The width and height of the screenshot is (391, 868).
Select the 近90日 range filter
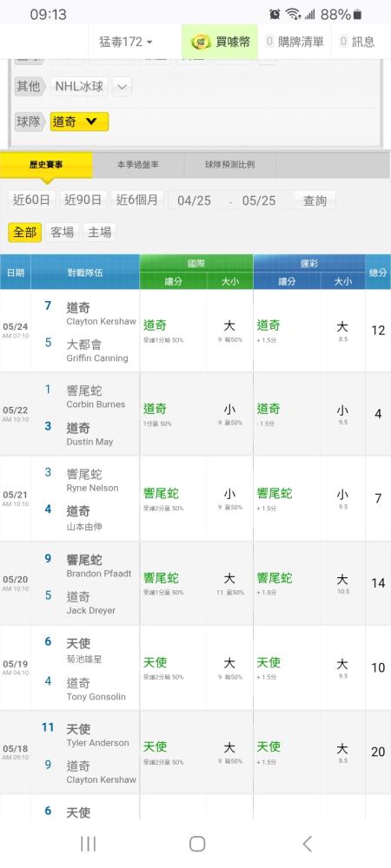pyautogui.click(x=83, y=200)
